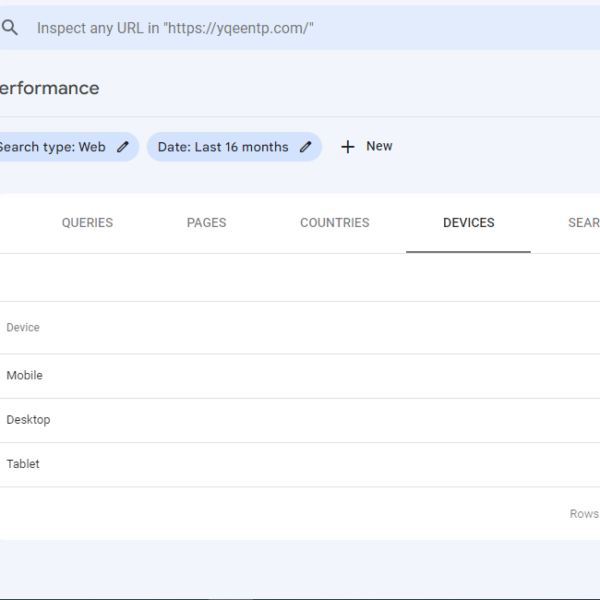Click the pencil icon on Date chip
600x600 pixels.
(x=305, y=147)
